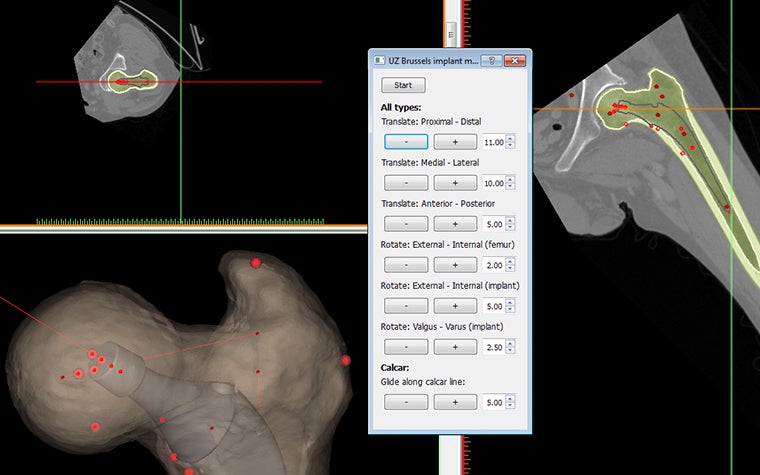Click the dialog's title bar window icon
Viewport: 760px width, 475px height.
(x=379, y=61)
